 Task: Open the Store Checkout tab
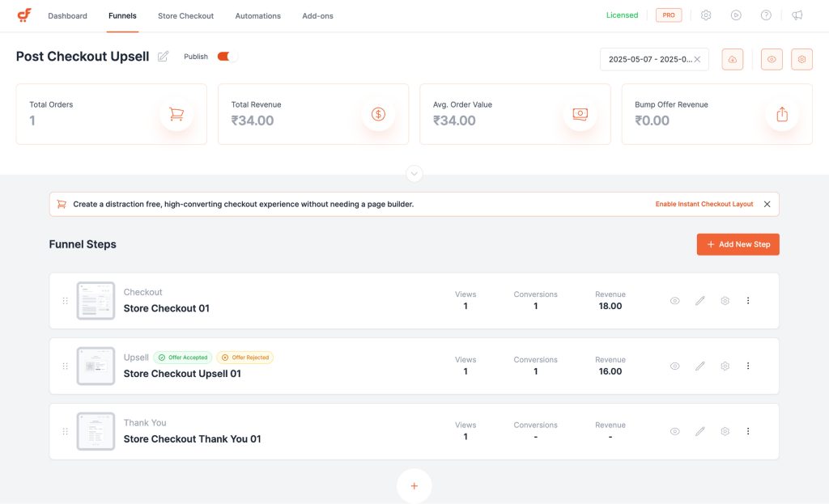point(185,16)
